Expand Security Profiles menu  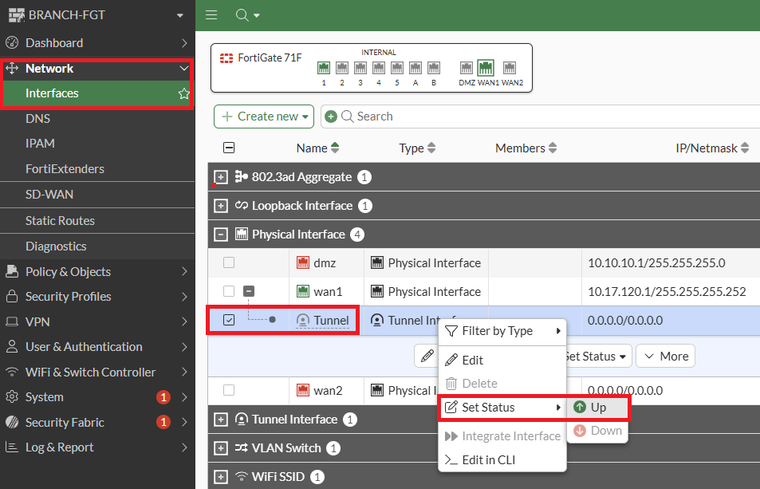coord(97,296)
